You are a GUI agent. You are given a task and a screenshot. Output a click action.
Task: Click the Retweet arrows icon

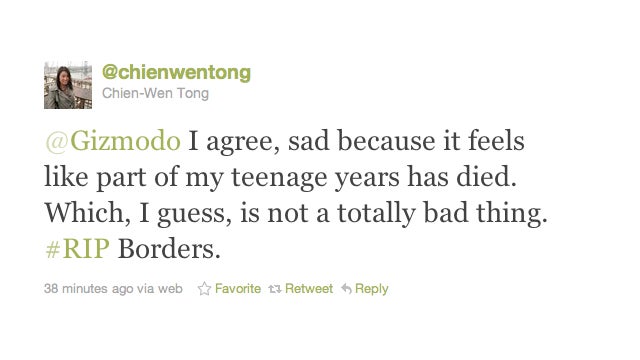(x=275, y=289)
